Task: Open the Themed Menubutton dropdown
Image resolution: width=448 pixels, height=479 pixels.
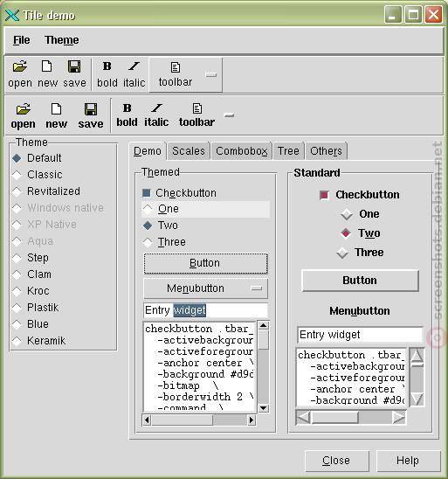Action: [x=206, y=288]
